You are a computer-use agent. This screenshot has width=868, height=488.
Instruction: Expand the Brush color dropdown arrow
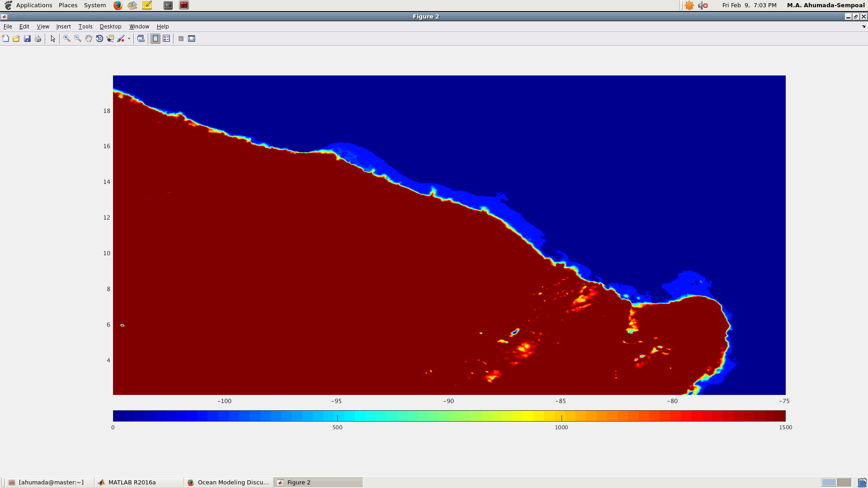click(x=129, y=39)
